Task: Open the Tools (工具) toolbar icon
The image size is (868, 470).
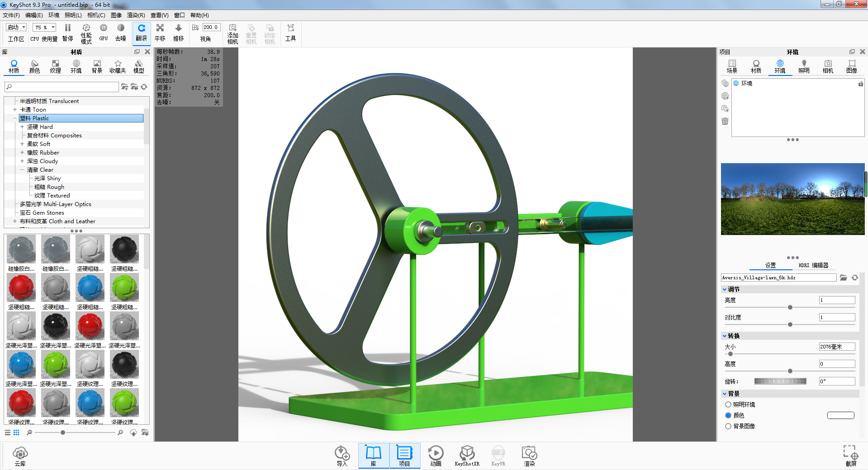Action: pos(290,28)
